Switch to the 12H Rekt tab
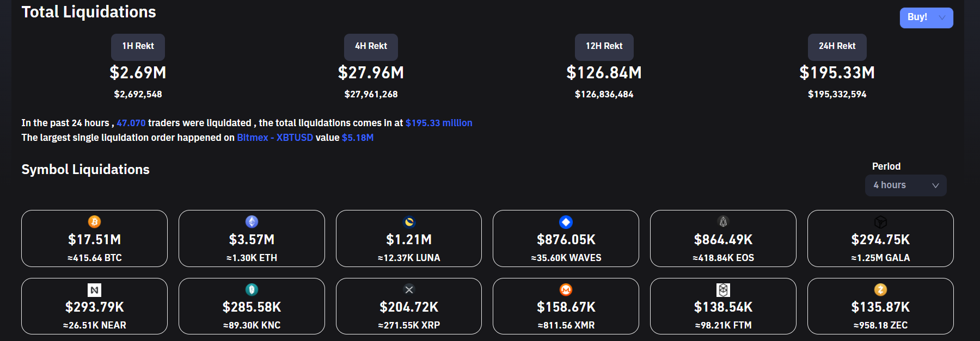Screen dimensions: 980x341 (604, 47)
